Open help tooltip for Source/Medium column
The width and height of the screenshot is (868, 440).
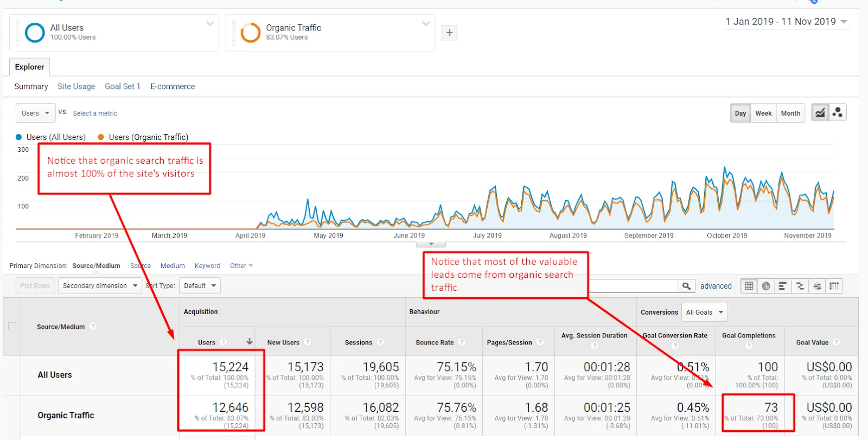[93, 327]
